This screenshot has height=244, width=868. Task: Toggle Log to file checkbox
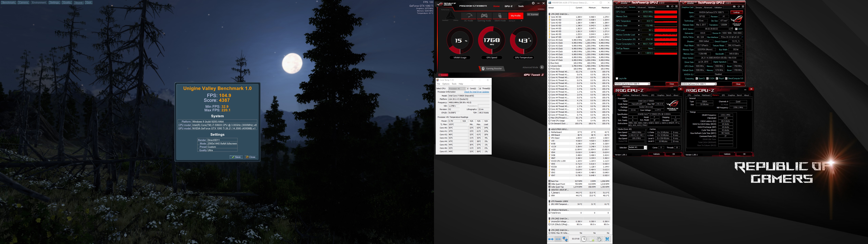coord(617,78)
